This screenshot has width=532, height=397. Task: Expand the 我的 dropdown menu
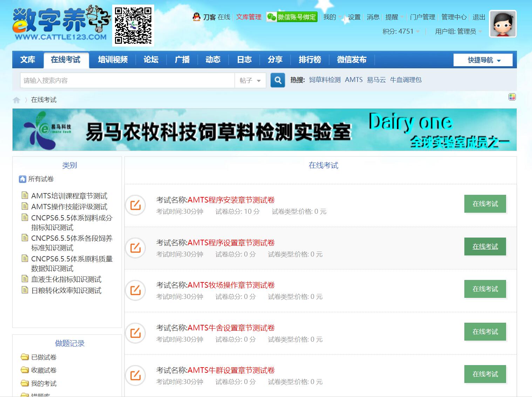[x=333, y=17]
